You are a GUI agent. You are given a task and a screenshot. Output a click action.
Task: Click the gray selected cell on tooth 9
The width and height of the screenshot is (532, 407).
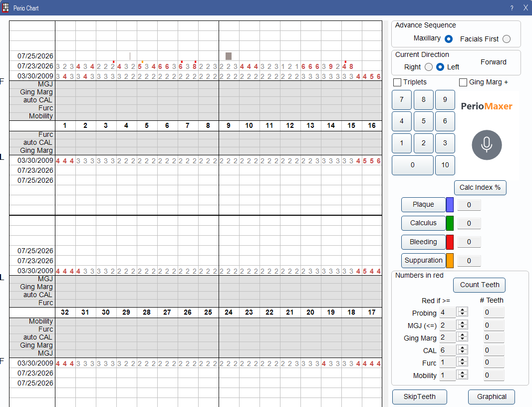(x=229, y=56)
